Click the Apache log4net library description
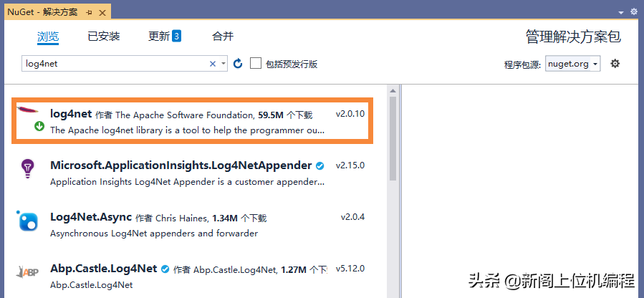 tap(187, 130)
